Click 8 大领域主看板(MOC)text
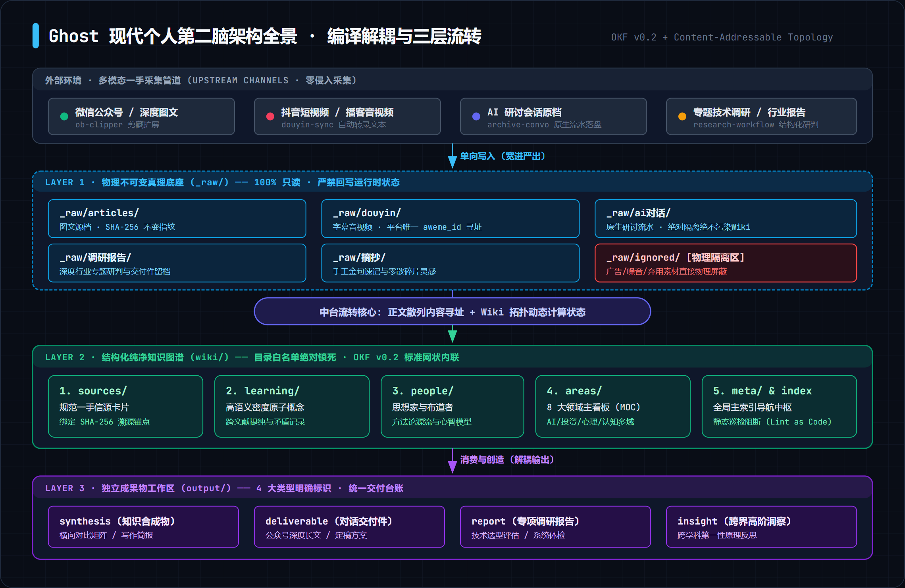 point(594,407)
